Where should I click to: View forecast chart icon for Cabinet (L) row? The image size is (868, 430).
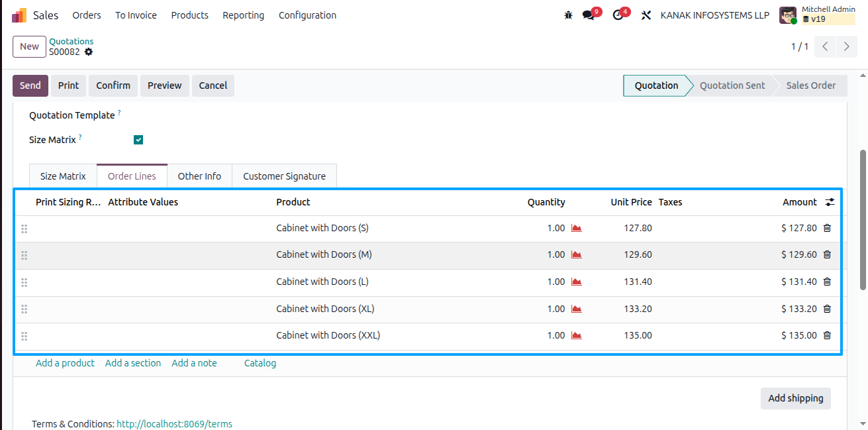pyautogui.click(x=576, y=282)
